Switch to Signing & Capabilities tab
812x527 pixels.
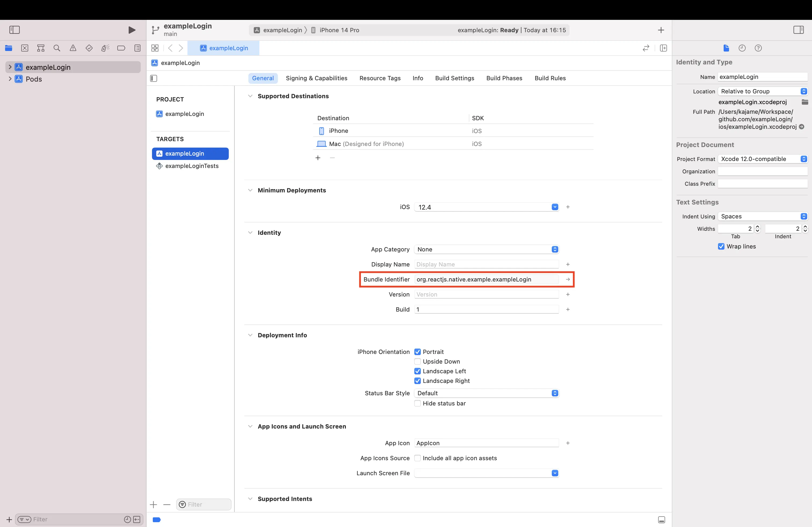tap(317, 78)
